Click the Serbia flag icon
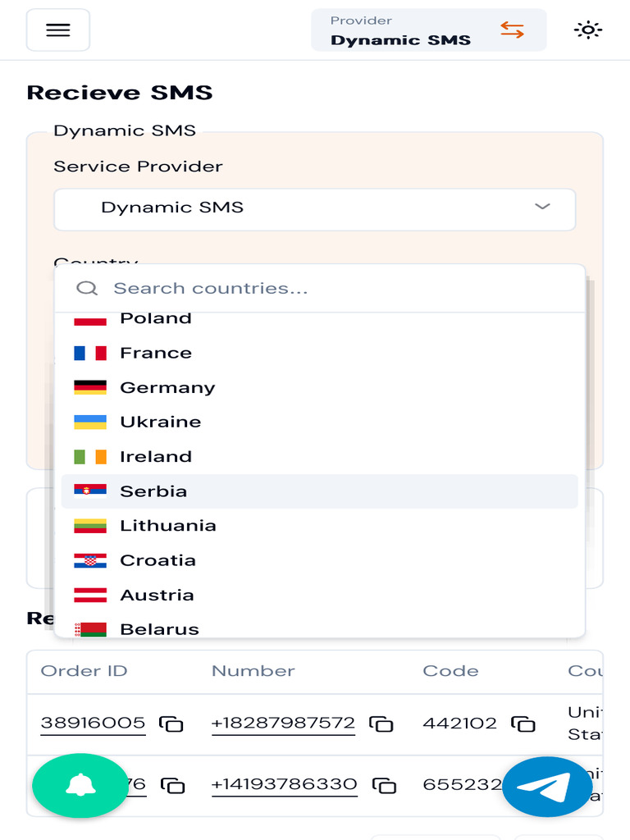The image size is (630, 840). [x=90, y=491]
